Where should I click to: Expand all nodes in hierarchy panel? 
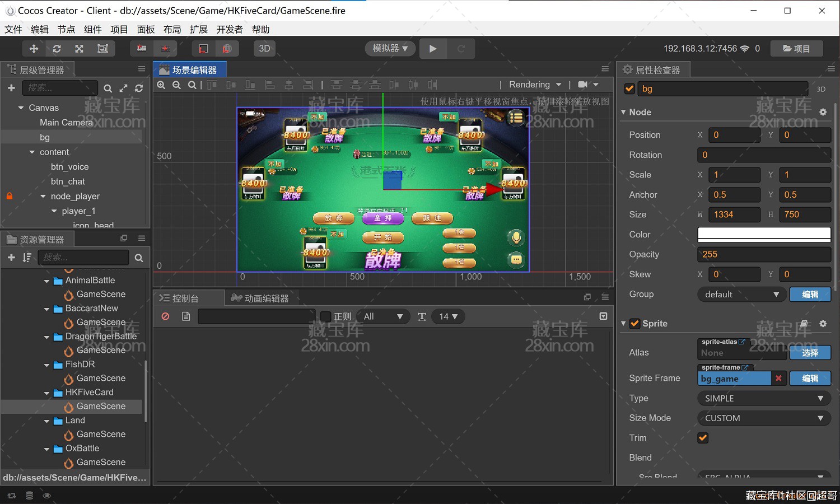pos(123,88)
